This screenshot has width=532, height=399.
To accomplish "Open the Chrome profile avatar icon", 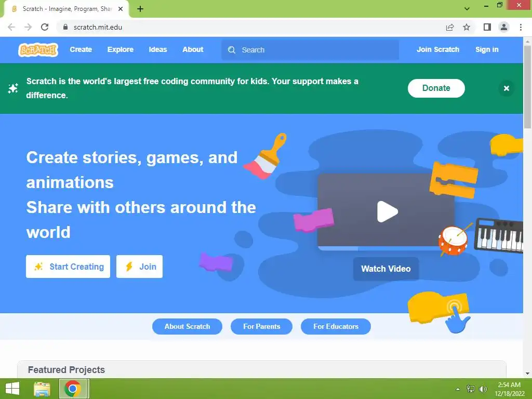I will click(504, 27).
